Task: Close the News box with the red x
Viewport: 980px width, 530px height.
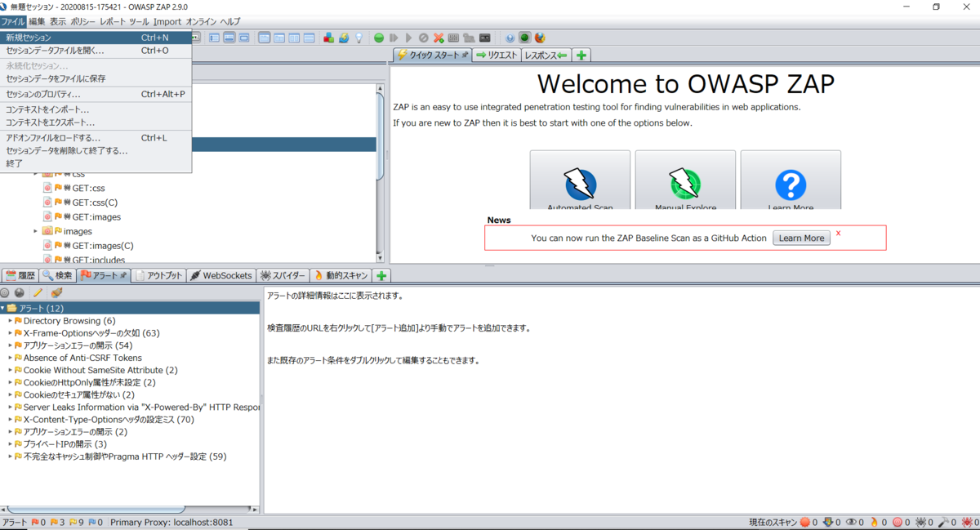Action: 838,234
